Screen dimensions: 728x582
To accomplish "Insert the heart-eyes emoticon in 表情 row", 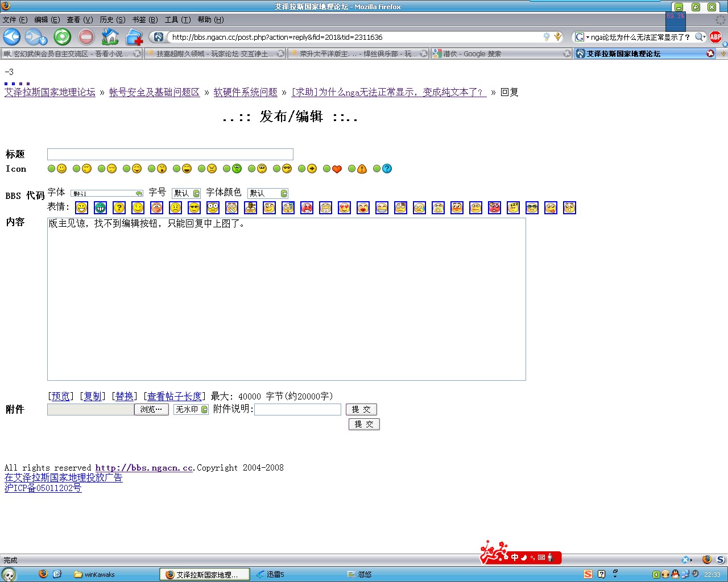I will point(344,208).
